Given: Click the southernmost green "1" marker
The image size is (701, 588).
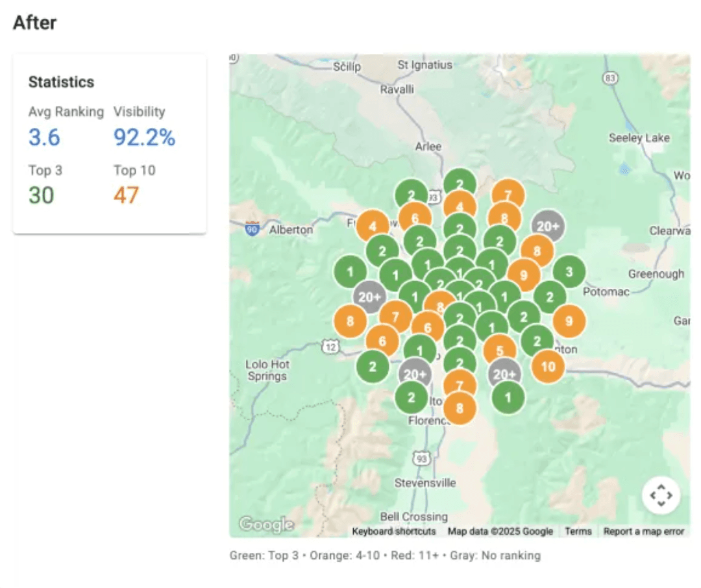Looking at the screenshot, I should point(508,397).
